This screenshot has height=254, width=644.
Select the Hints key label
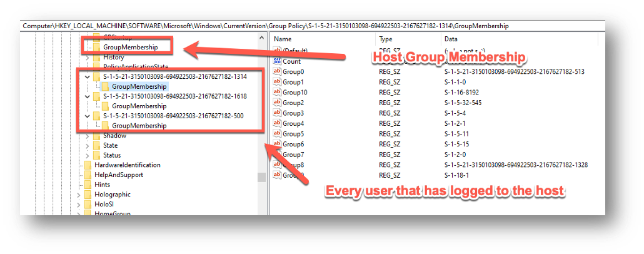102,185
